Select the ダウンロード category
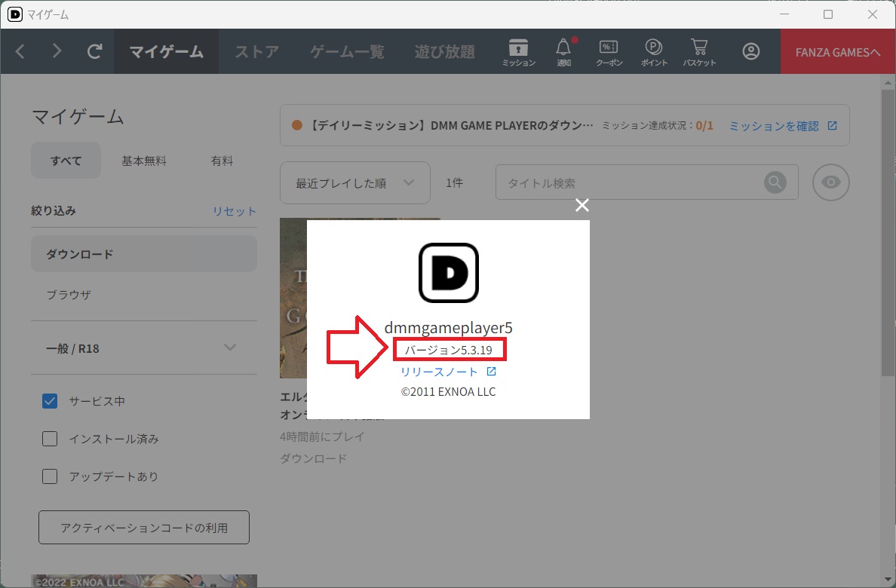Screen dimensions: 896x588 (x=144, y=254)
